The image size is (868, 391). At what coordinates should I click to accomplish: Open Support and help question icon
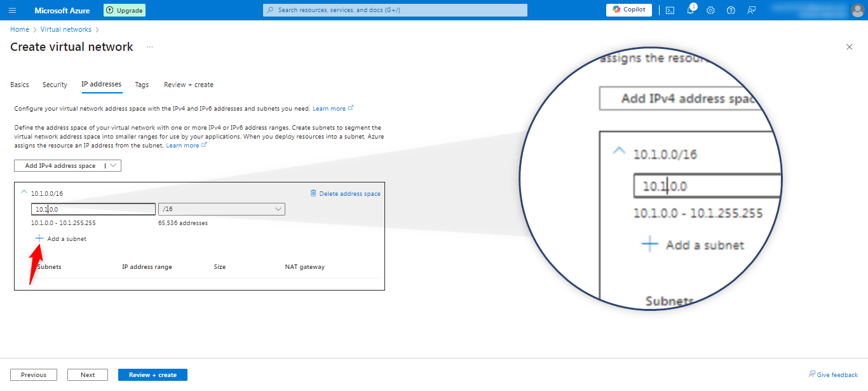(731, 10)
